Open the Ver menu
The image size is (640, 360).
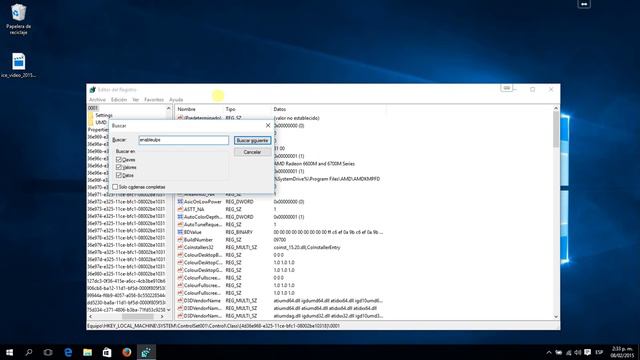[x=136, y=100]
